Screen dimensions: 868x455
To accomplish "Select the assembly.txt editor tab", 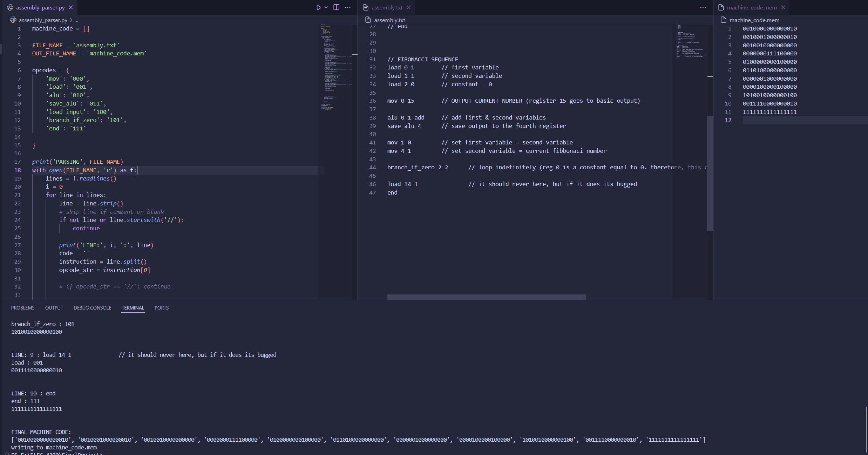I will [x=387, y=7].
